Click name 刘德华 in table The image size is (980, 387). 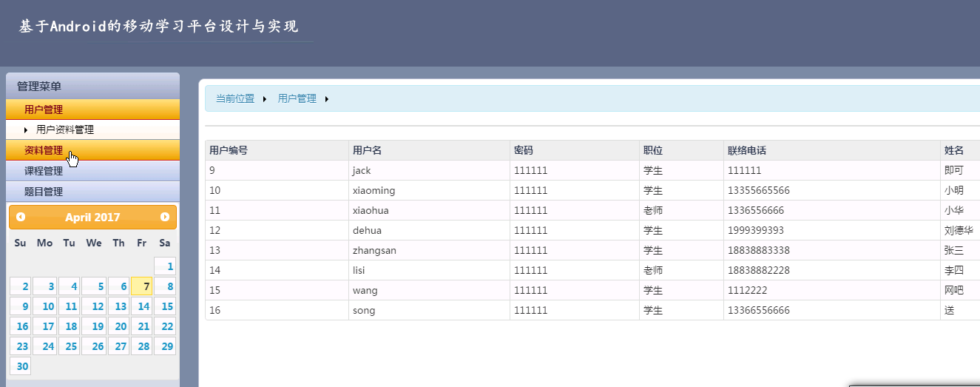tap(959, 230)
